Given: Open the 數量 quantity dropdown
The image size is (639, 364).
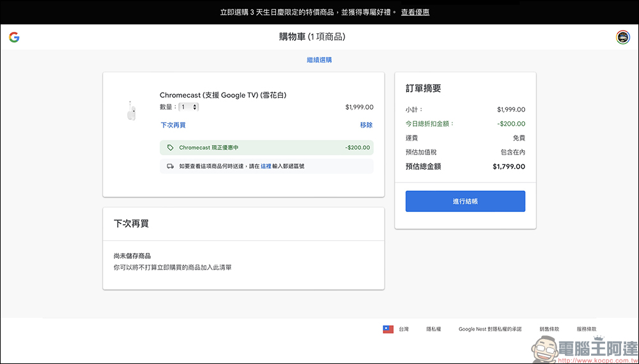Looking at the screenshot, I should pos(189,107).
